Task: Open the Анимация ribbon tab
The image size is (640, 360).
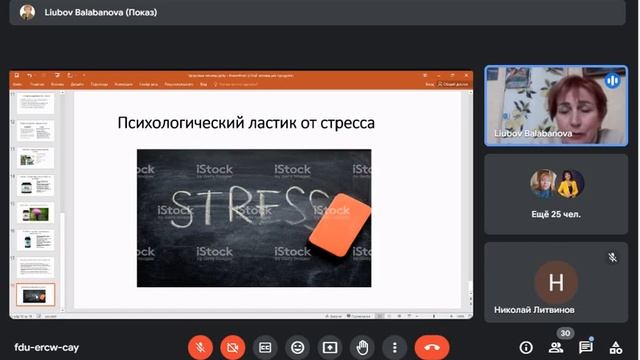Action: click(x=123, y=84)
